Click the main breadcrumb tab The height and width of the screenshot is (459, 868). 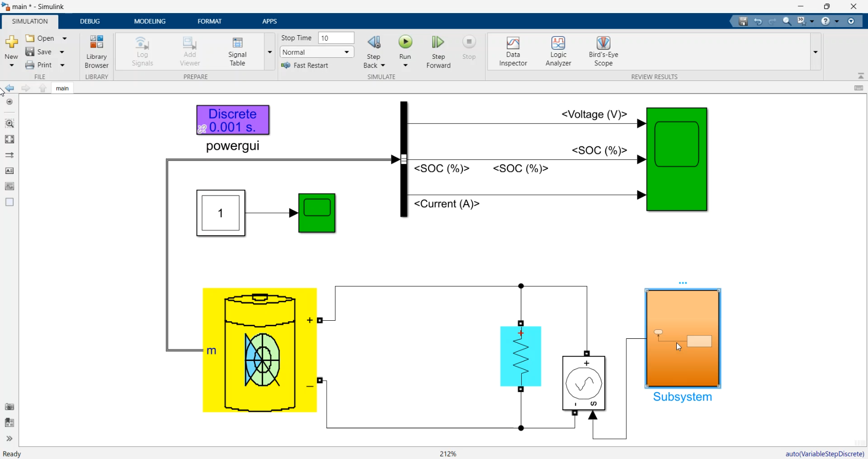[62, 88]
